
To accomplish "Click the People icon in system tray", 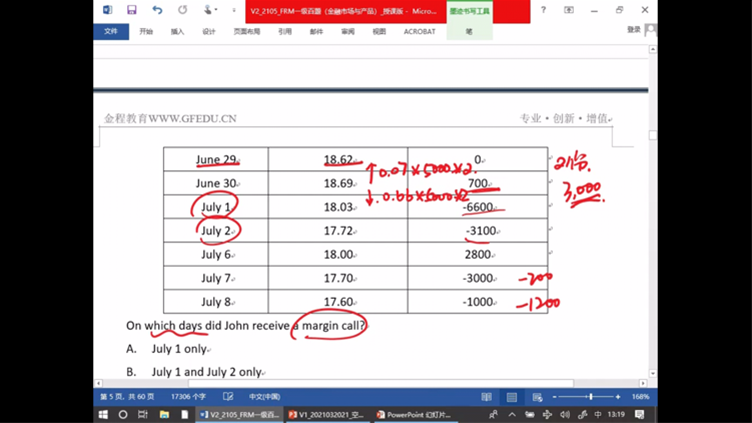I will (x=493, y=414).
